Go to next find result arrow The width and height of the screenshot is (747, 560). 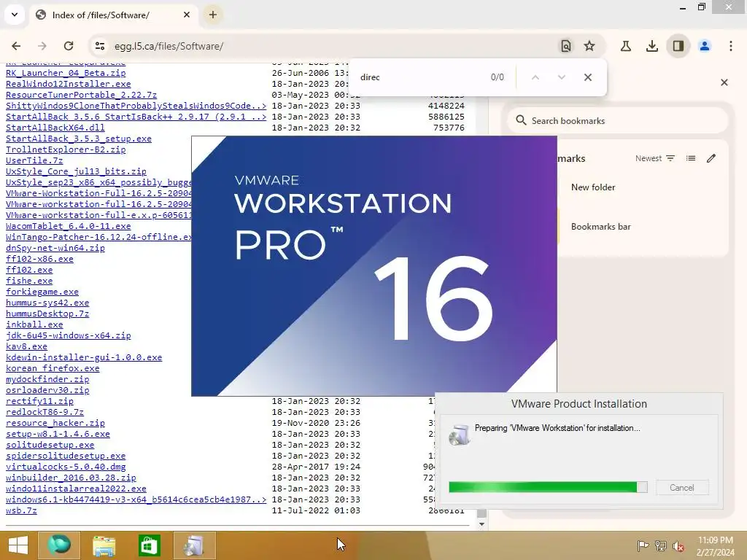(562, 77)
